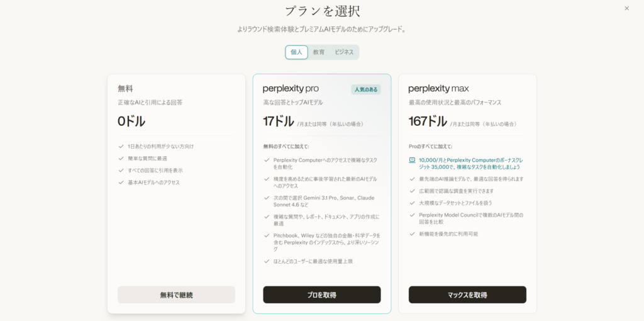Click checkmark beside 基本AIモデルへのアクセス
Screen dimensions: 644x321
(121, 183)
